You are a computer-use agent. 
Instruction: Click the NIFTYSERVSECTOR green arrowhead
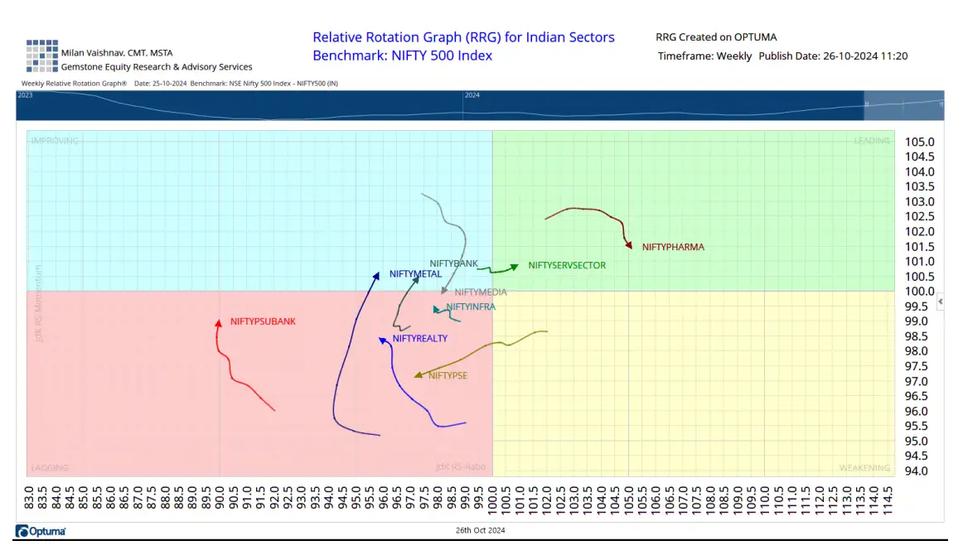point(515,266)
